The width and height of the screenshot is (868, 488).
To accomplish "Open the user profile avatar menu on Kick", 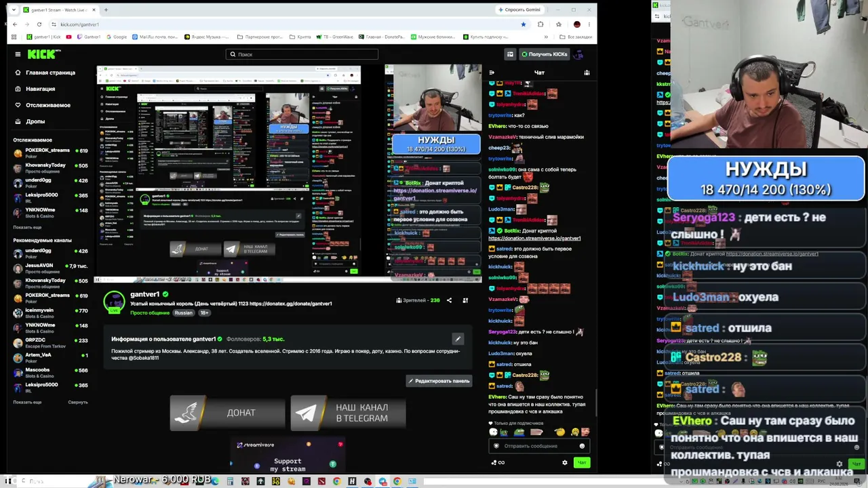I will pyautogui.click(x=579, y=54).
